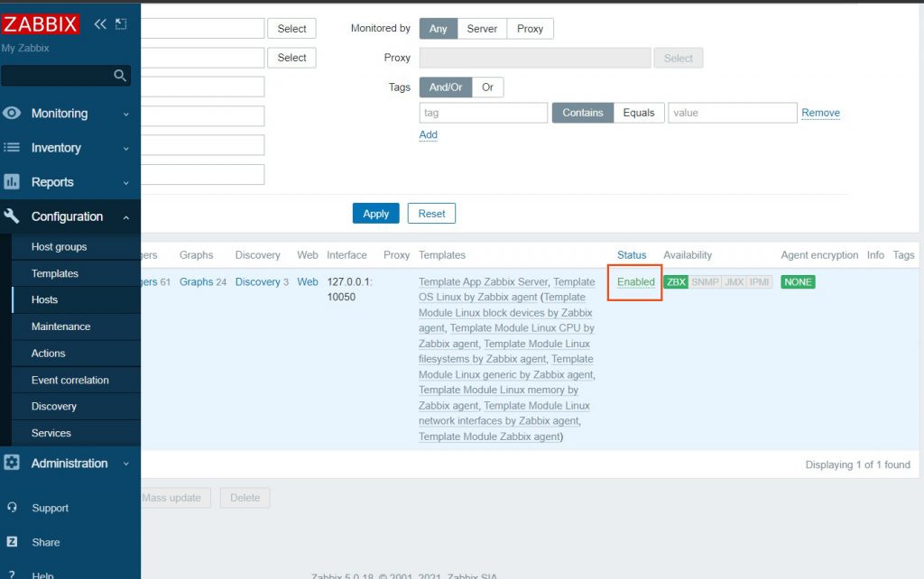
Task: Click the first Select button
Action: coord(291,28)
